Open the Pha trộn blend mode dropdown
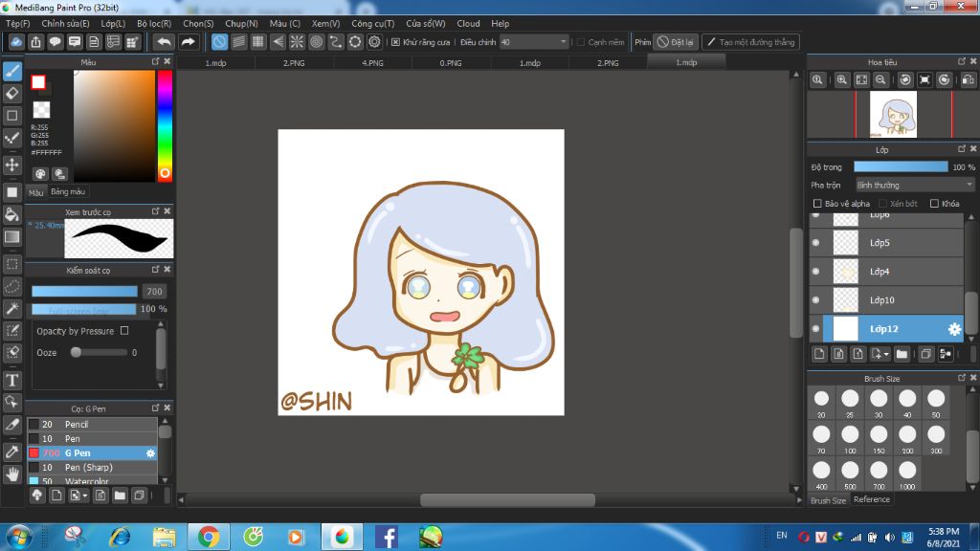The height and width of the screenshot is (551, 980). point(914,185)
